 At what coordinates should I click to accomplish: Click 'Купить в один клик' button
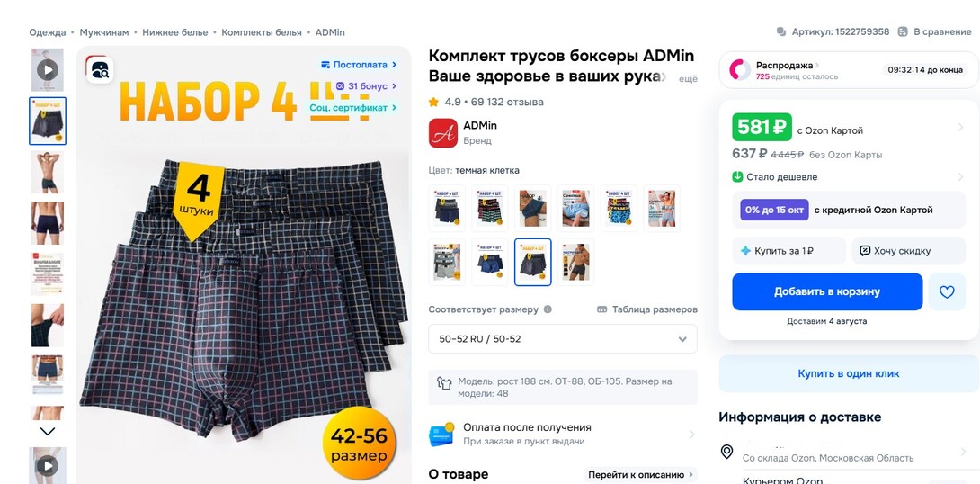[848, 373]
